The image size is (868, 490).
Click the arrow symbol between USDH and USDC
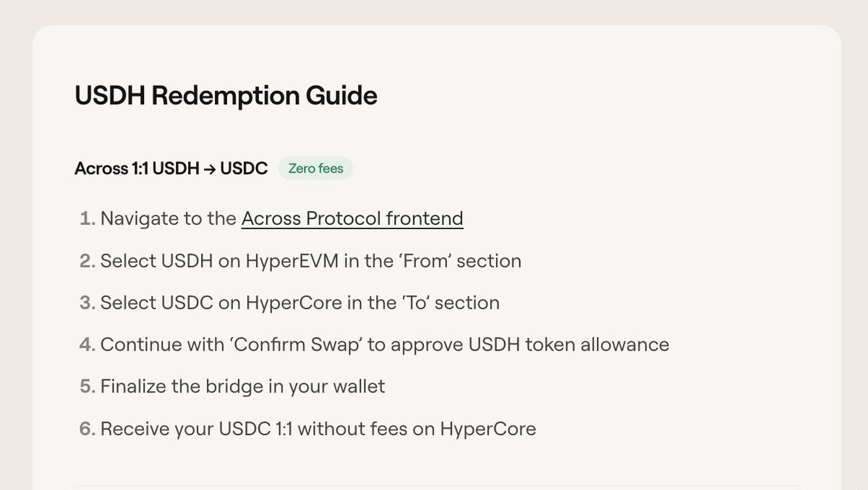click(210, 169)
